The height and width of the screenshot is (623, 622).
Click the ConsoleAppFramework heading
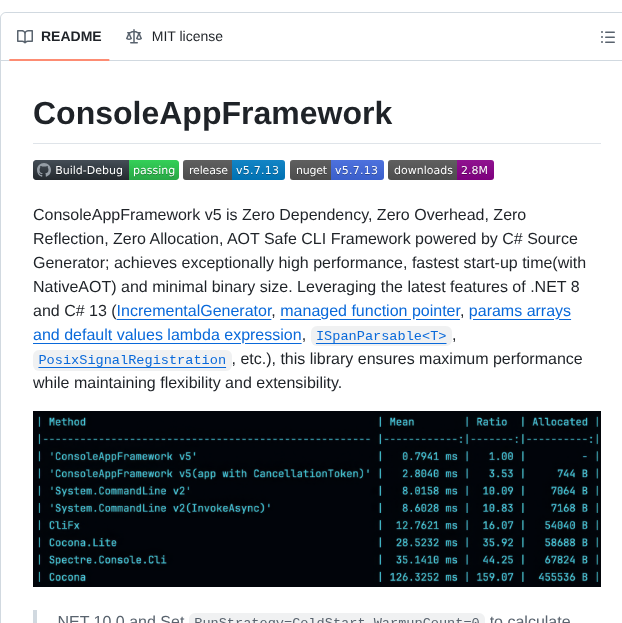tap(213, 113)
